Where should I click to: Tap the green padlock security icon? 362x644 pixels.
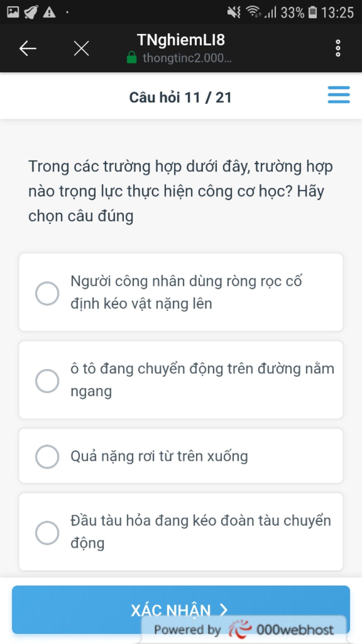132,57
